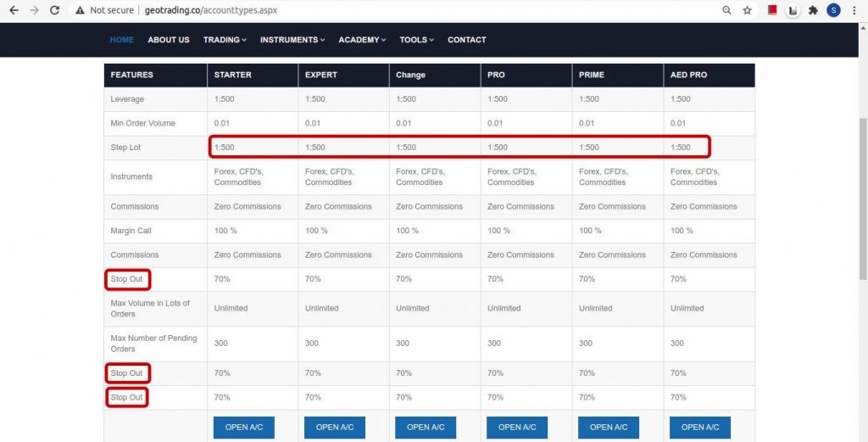Click the Leverage row label
Viewport: 868px width, 442px height.
pyautogui.click(x=127, y=99)
